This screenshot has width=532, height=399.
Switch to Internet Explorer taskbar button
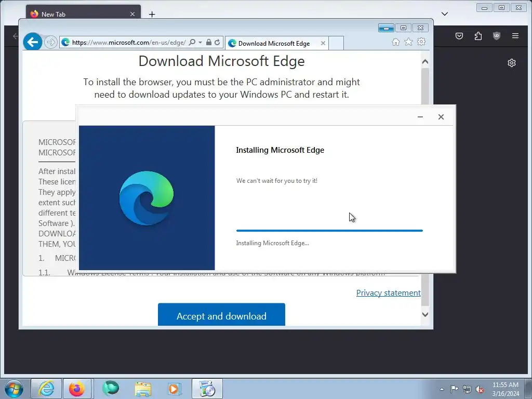click(x=46, y=389)
